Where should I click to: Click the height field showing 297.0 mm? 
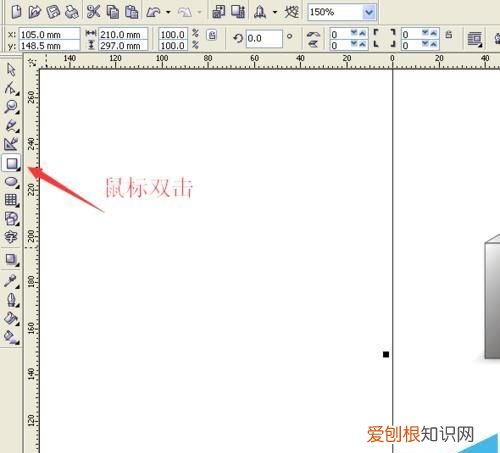(123, 45)
